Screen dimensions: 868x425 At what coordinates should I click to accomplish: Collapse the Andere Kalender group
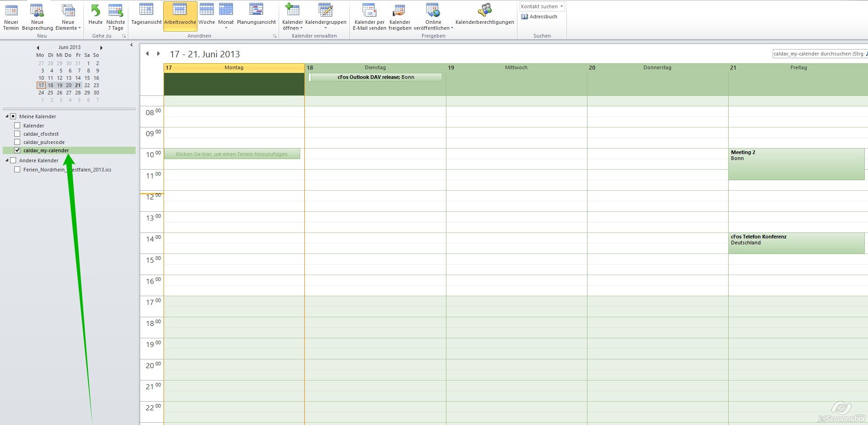point(7,160)
